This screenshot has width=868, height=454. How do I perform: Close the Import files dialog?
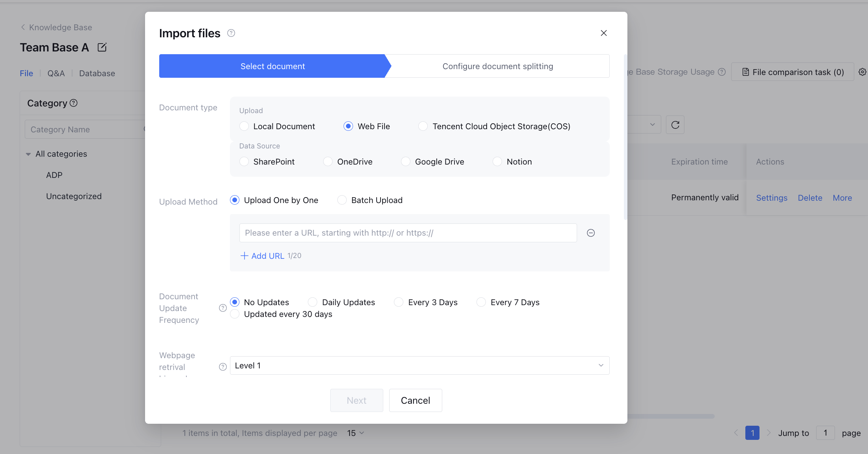[604, 33]
